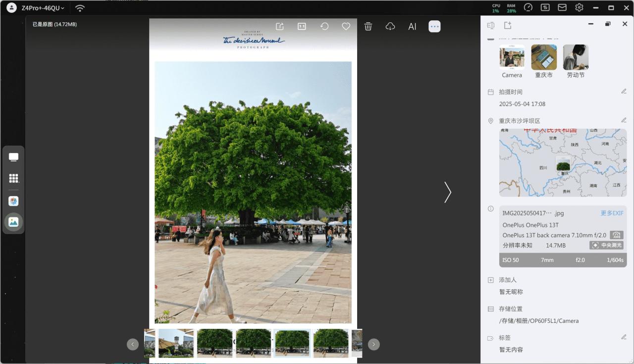The image size is (634, 364).
Task: Click the capture date 2025-05-04 17:08
Action: [x=522, y=104]
